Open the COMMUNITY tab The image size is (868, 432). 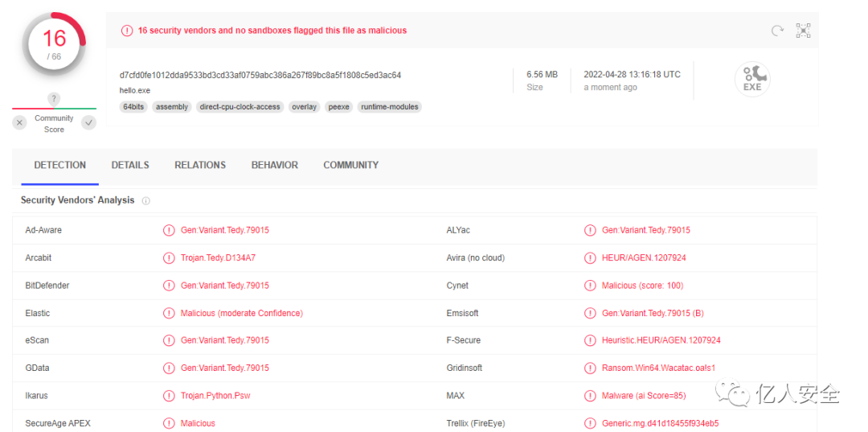(351, 165)
